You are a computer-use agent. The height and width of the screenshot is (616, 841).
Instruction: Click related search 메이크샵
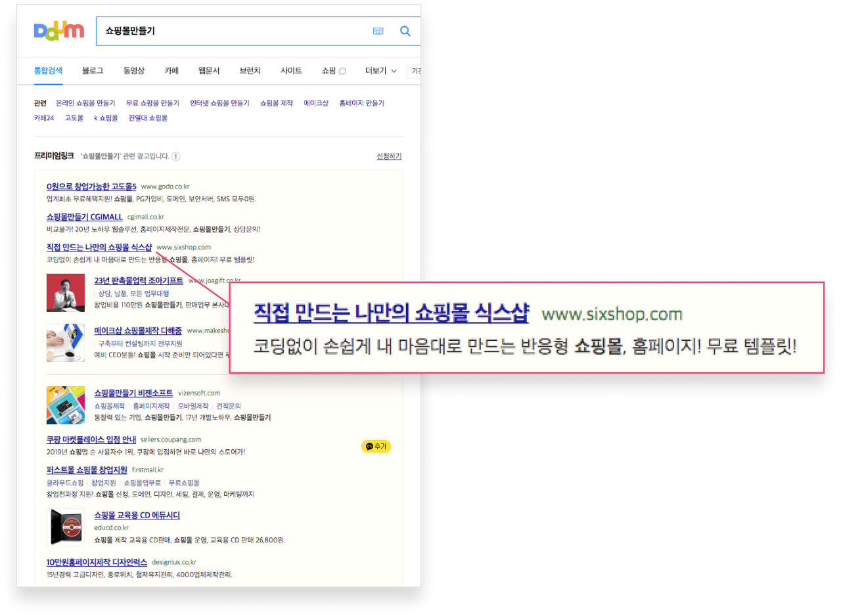click(x=316, y=103)
